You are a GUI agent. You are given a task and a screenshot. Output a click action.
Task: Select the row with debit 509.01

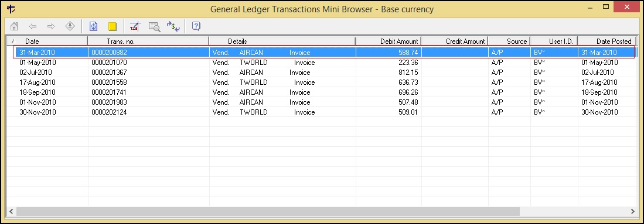(321, 112)
